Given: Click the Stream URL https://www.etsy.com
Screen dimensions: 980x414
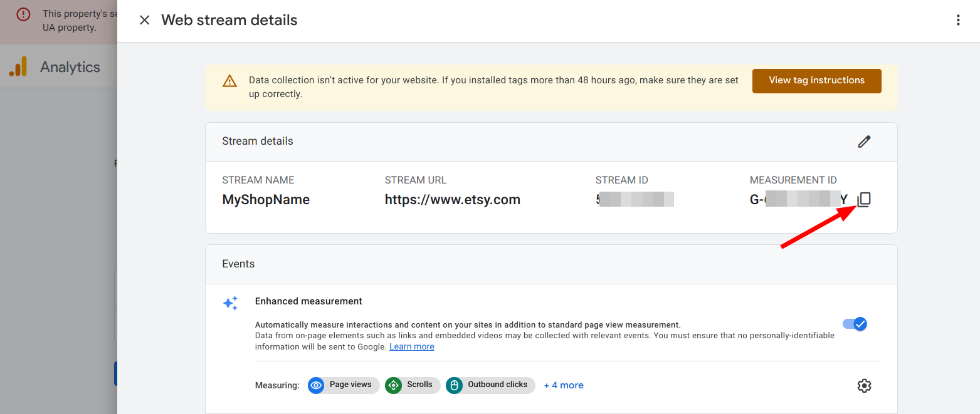Looking at the screenshot, I should point(453,199).
